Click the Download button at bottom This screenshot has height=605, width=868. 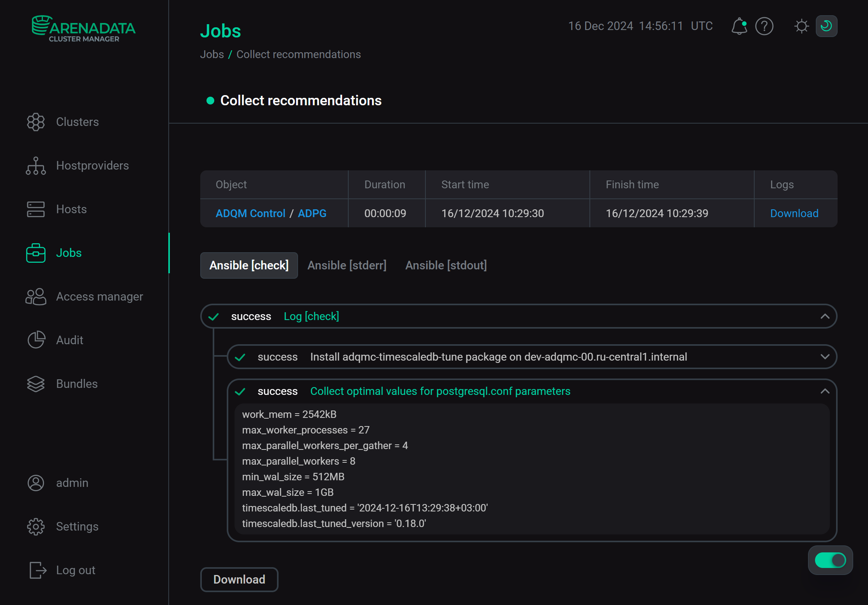239,579
